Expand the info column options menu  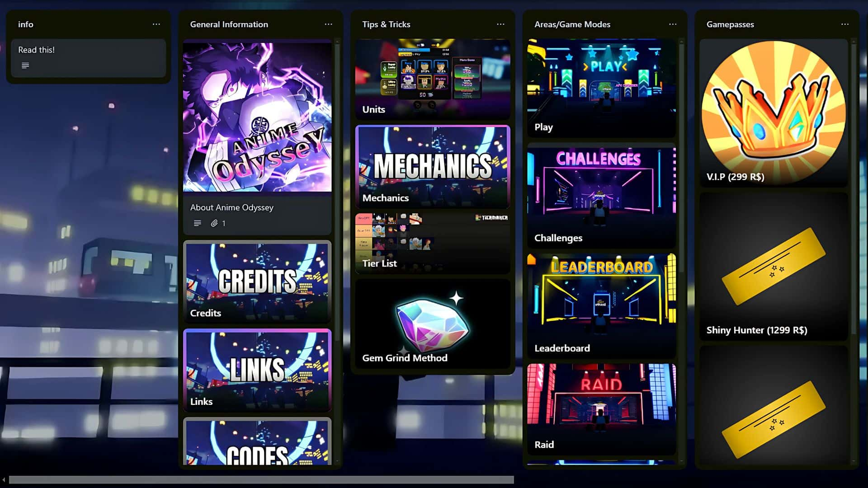157,24
